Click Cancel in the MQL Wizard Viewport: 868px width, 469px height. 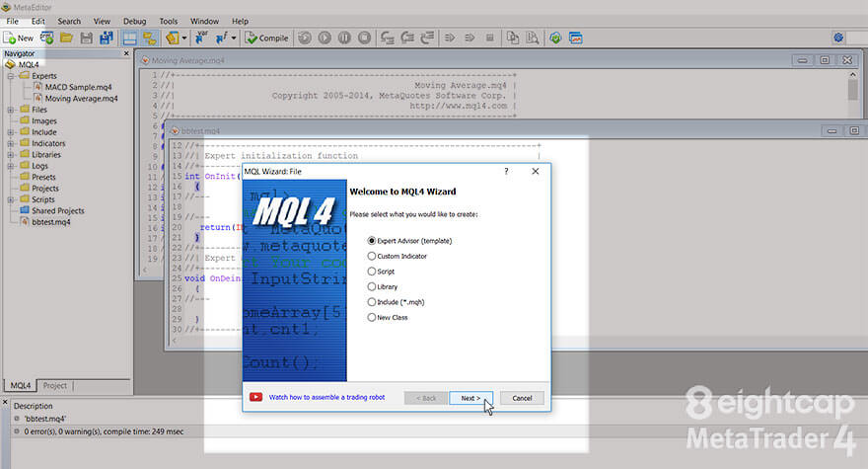522,398
